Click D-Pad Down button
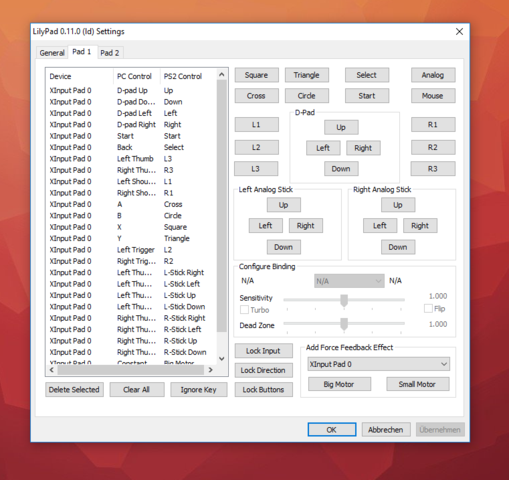This screenshot has width=509, height=480. [341, 169]
